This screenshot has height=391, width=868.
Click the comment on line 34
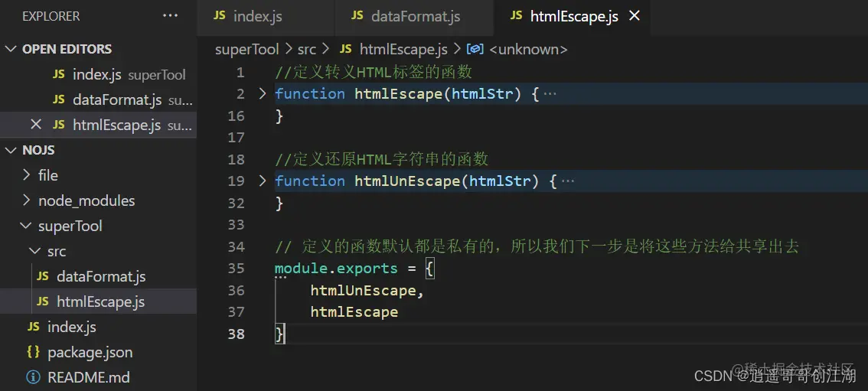click(537, 246)
